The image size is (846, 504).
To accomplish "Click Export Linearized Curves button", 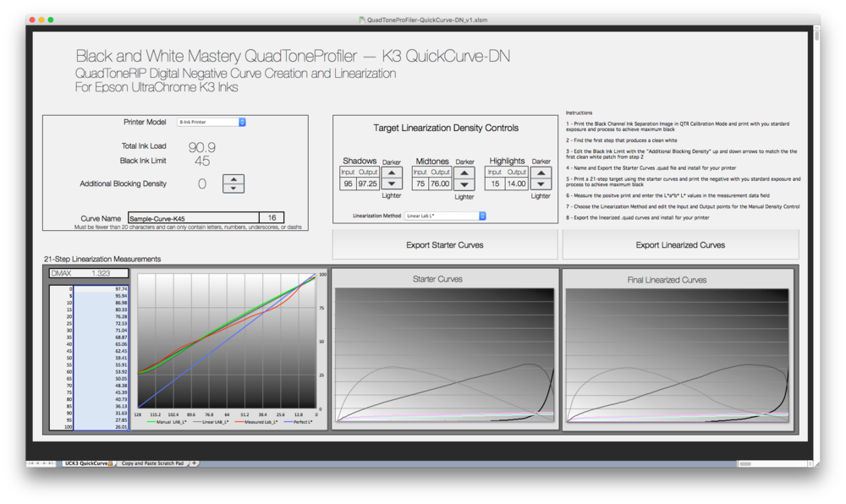I will point(680,244).
